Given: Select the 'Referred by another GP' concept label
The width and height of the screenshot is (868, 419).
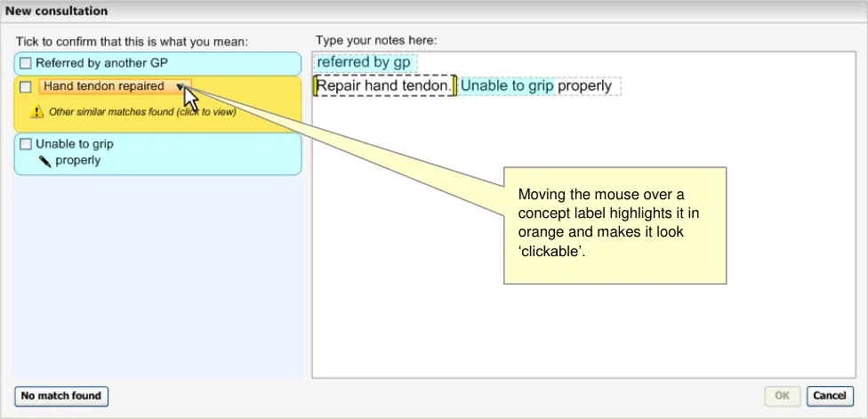Looking at the screenshot, I should pyautogui.click(x=101, y=63).
